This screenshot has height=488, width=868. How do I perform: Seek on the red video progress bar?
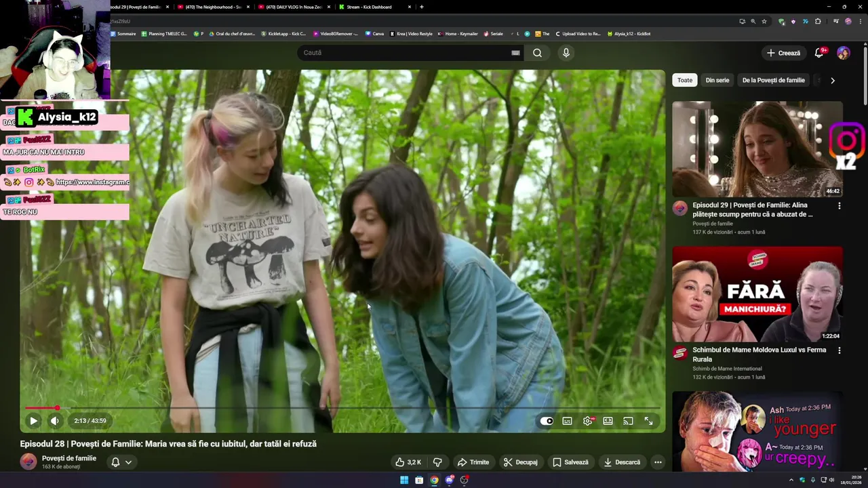342,408
